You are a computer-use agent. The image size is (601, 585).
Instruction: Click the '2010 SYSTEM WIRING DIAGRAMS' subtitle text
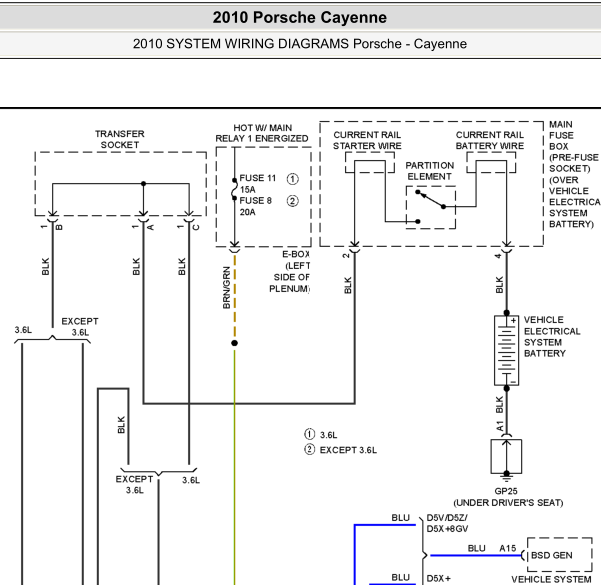click(300, 44)
